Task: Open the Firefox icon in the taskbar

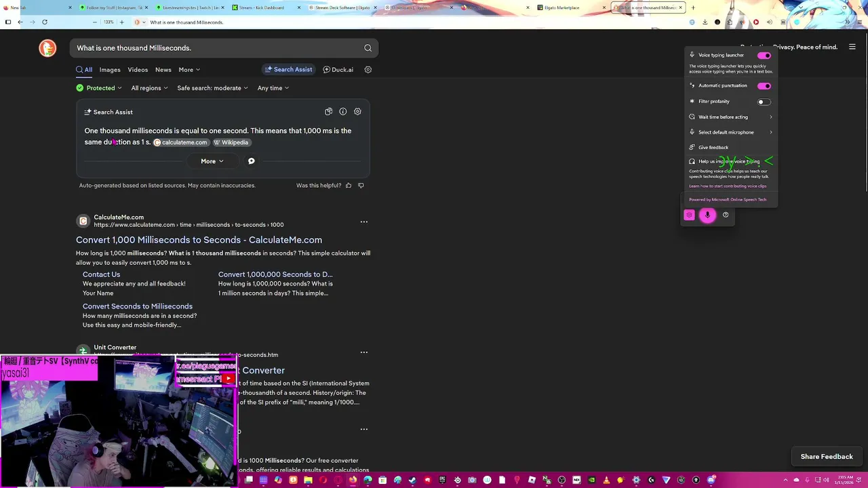Action: click(x=353, y=480)
